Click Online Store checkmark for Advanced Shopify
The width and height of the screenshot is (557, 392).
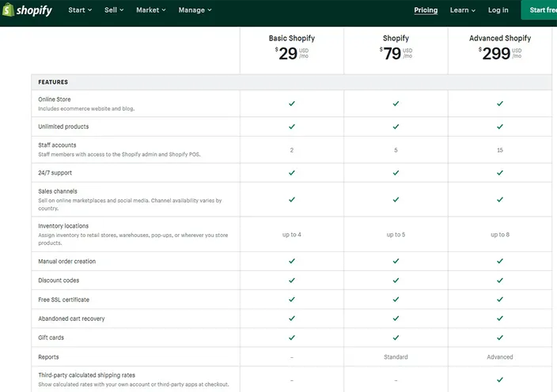[x=500, y=104]
